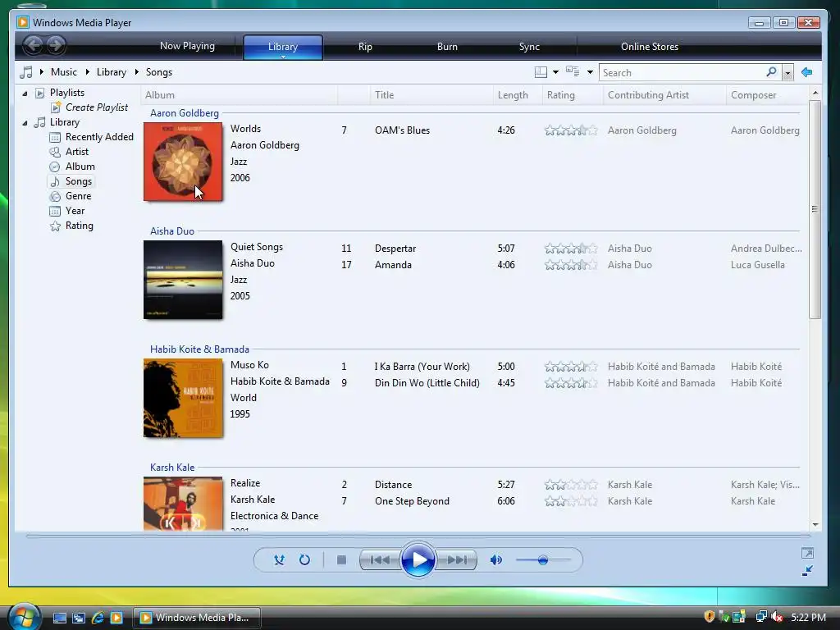Viewport: 840px width, 630px height.
Task: Sort by the Length column header
Action: click(x=518, y=95)
